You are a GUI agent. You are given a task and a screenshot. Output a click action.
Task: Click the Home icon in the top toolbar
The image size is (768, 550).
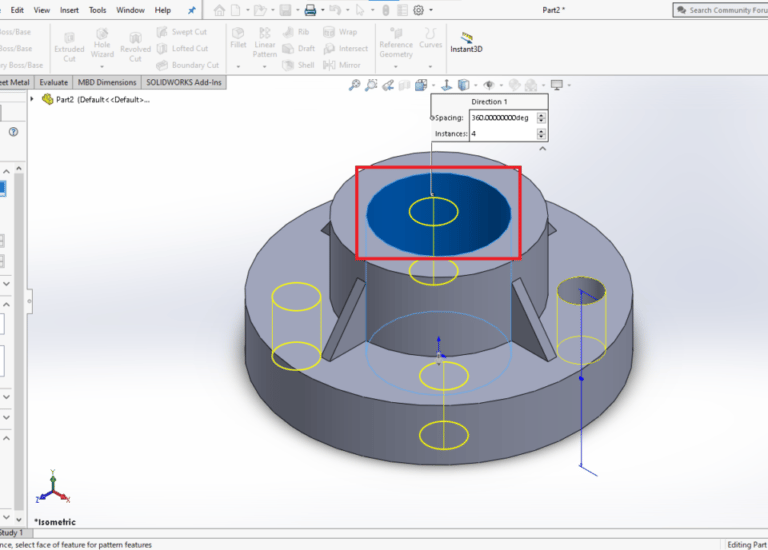pyautogui.click(x=219, y=10)
